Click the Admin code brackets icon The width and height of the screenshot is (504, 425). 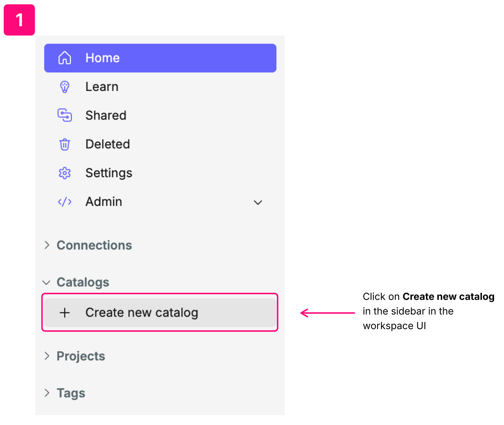tap(65, 202)
